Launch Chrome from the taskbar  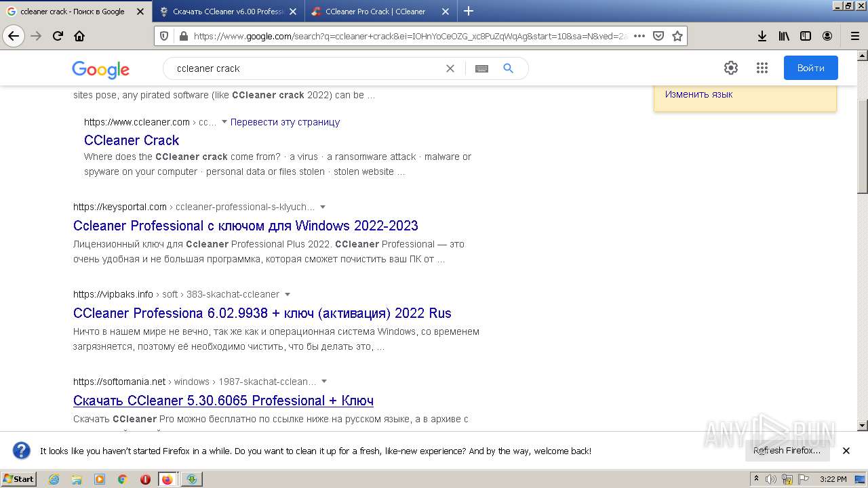click(122, 479)
